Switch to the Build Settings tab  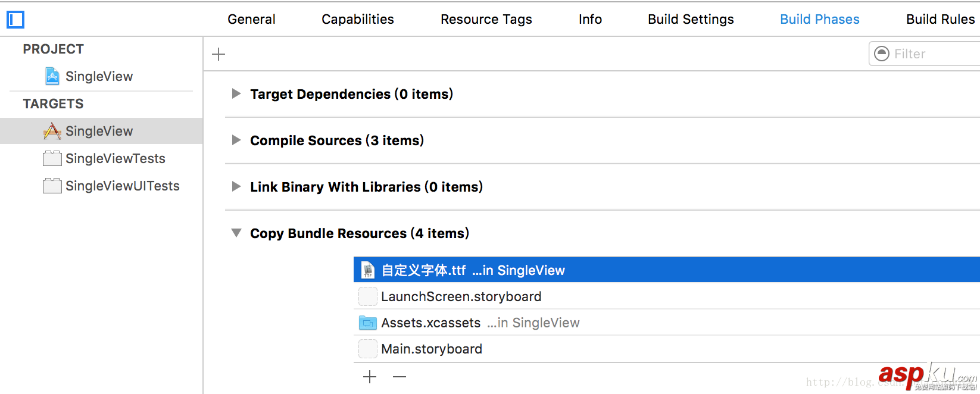click(x=691, y=19)
